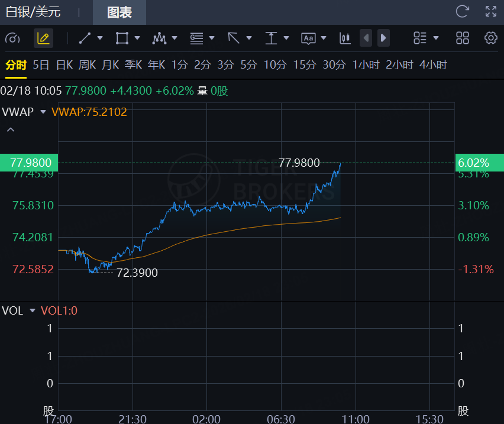
Task: Click the candlestick chart type icon
Action: [x=345, y=38]
